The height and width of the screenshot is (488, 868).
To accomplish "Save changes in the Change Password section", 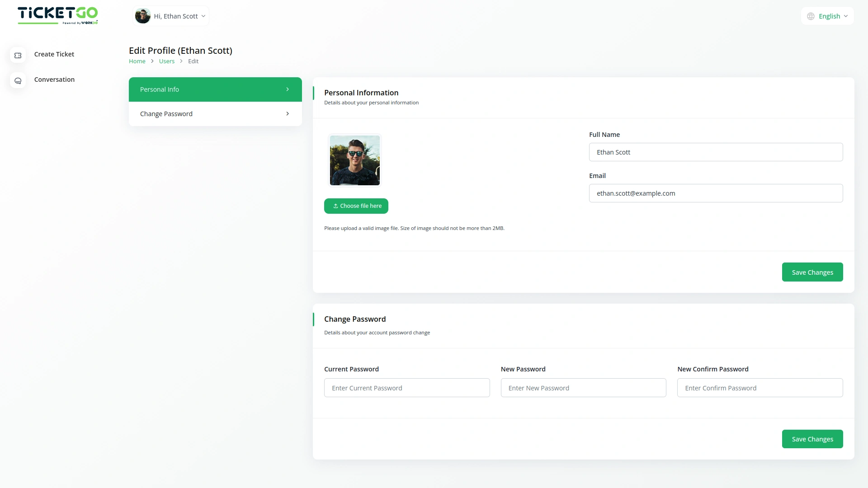I will point(812,439).
